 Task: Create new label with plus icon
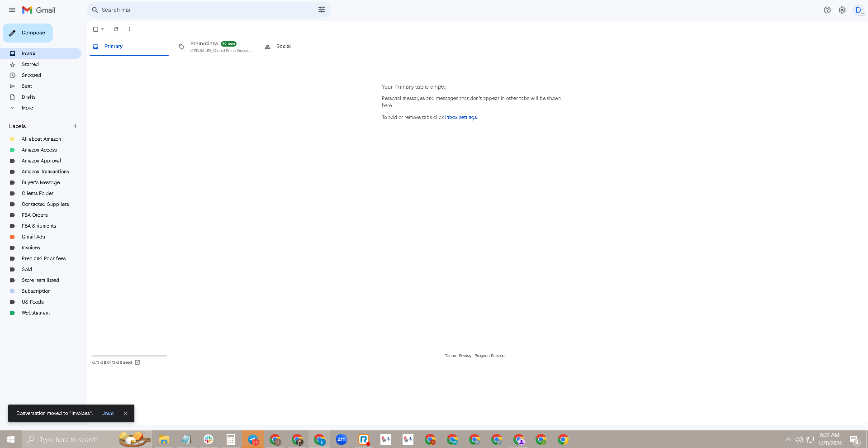[76, 126]
